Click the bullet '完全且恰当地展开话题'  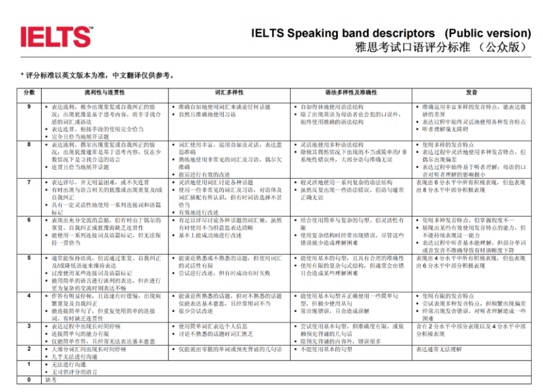(x=80, y=137)
